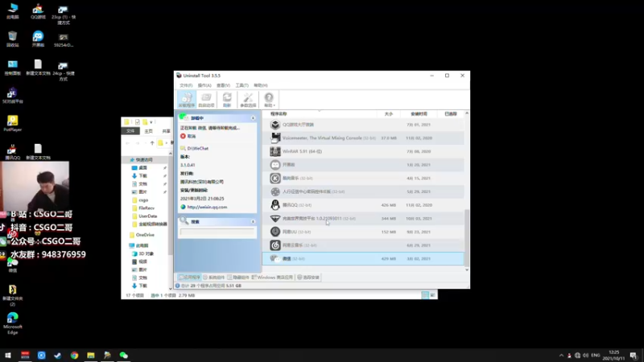644x362 pixels.
Task: Sort by 程序名称 column header
Action: pyautogui.click(x=279, y=113)
